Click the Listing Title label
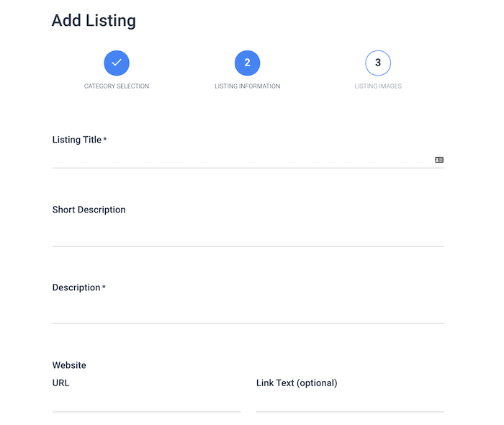The width and height of the screenshot is (504, 425). point(77,140)
